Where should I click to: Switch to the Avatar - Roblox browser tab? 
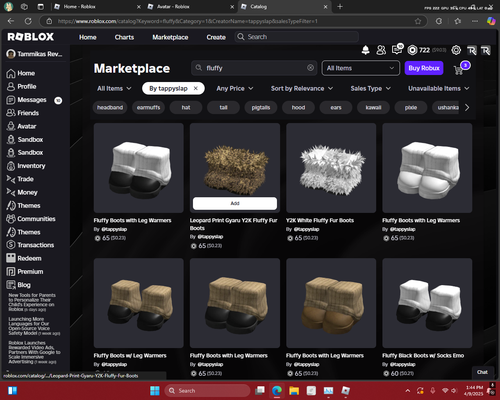190,7
